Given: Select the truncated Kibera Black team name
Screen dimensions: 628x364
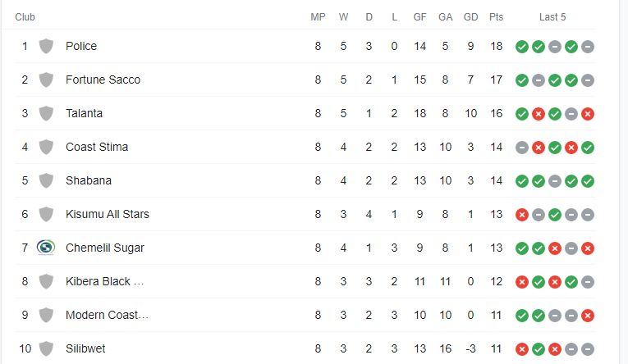Looking at the screenshot, I should (104, 281).
